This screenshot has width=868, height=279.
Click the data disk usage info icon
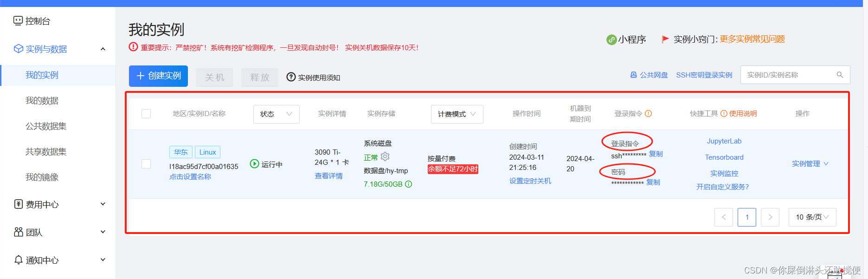click(409, 184)
